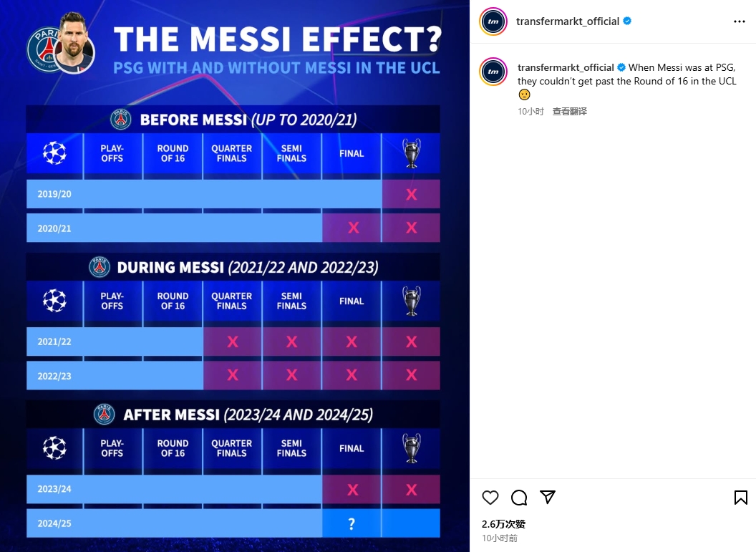Click PSG crest in After Messi header
This screenshot has height=552, width=756.
(x=105, y=415)
